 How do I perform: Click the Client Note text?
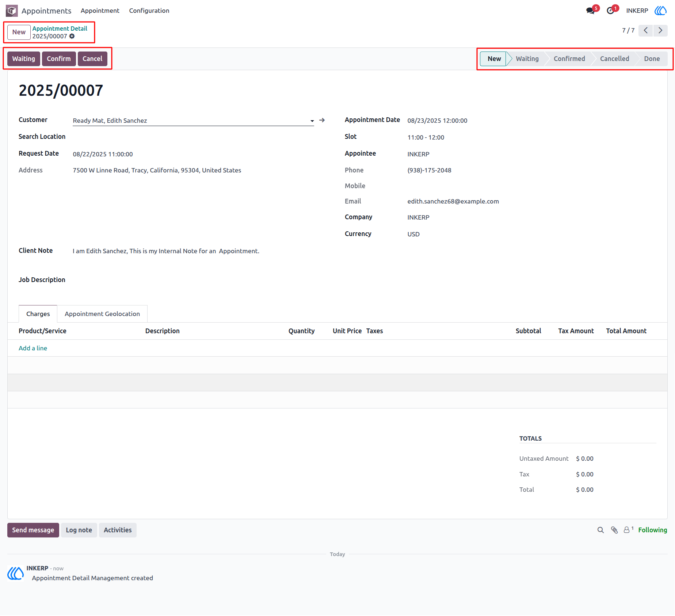(x=166, y=251)
